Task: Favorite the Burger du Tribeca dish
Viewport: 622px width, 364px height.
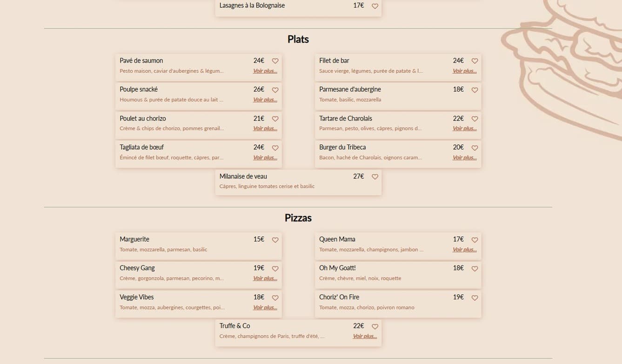Action: pos(475,147)
